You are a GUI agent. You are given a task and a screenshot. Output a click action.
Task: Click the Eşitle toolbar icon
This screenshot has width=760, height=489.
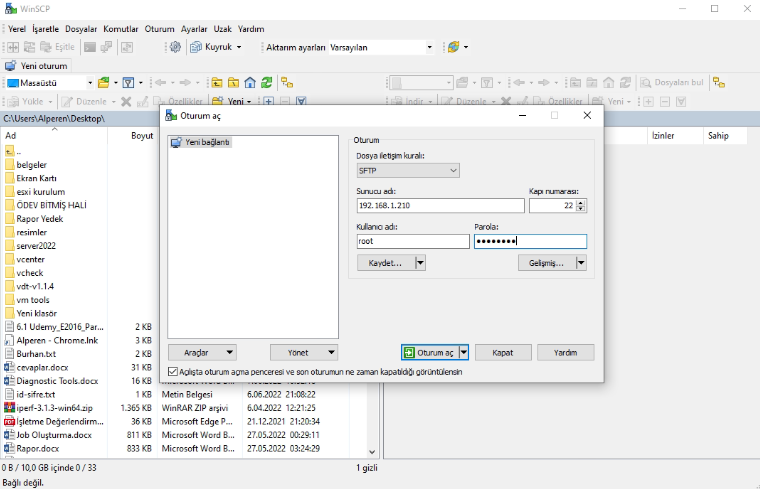(x=46, y=47)
